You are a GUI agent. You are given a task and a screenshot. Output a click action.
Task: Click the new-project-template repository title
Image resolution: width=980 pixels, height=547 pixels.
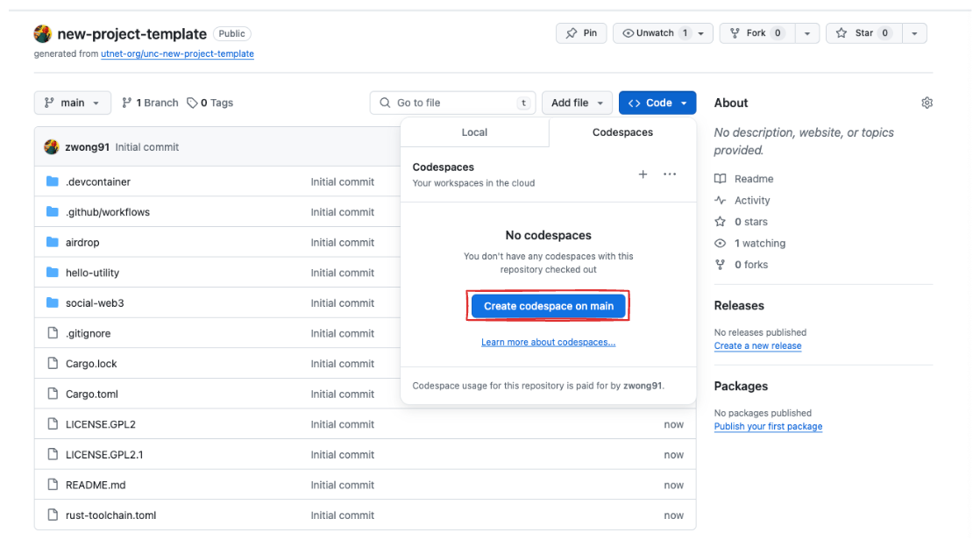click(131, 34)
